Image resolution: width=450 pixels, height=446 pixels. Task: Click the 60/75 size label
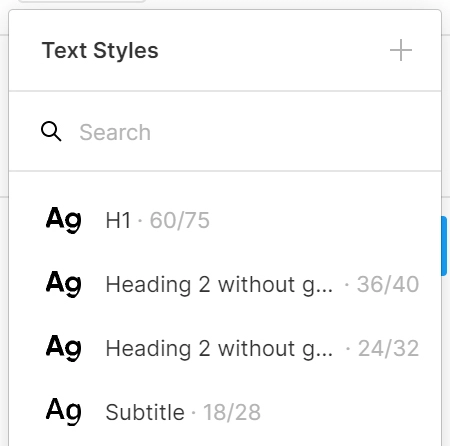pos(180,220)
